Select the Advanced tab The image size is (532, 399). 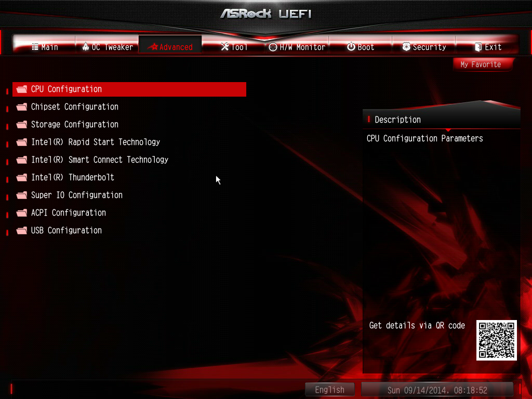170,47
